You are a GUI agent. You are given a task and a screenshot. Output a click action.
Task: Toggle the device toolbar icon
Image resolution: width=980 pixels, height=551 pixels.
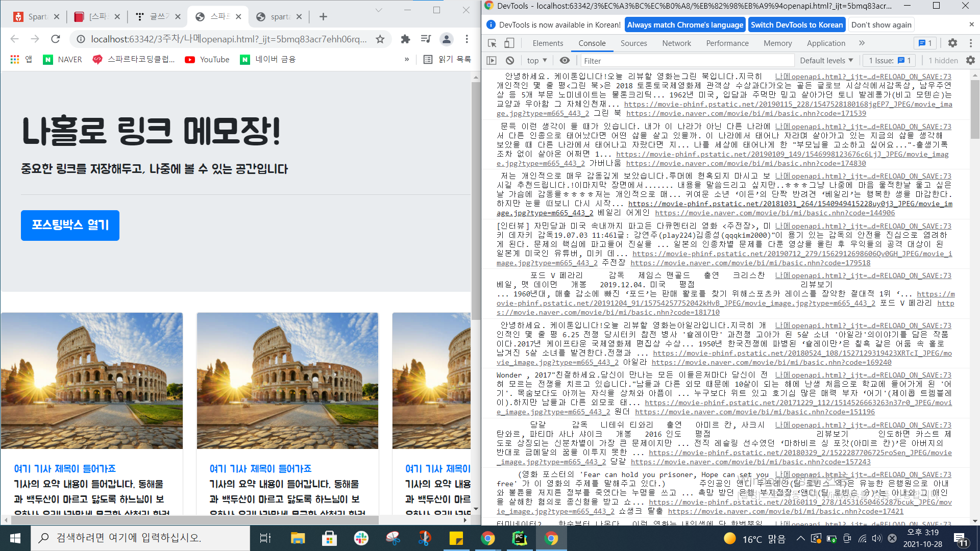pos(509,43)
